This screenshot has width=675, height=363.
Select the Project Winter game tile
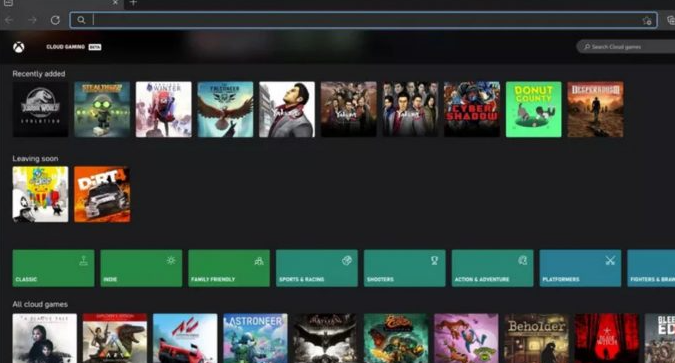tap(164, 109)
